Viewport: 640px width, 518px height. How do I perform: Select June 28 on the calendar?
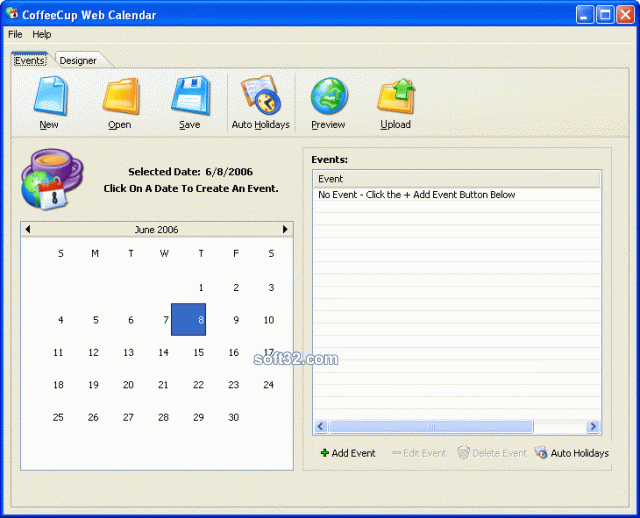pos(163,417)
